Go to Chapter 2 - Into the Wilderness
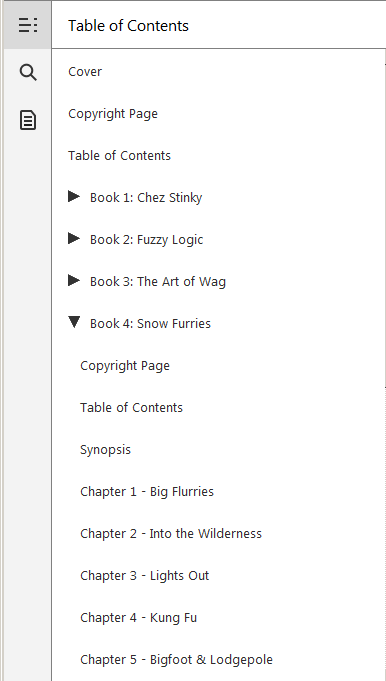The width and height of the screenshot is (386, 681). 171,533
